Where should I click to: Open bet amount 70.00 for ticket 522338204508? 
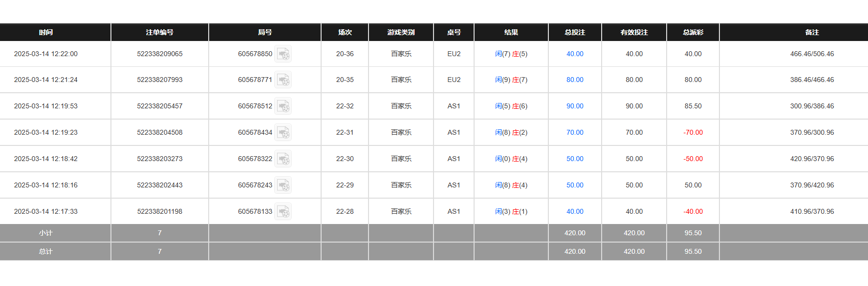[x=575, y=132]
